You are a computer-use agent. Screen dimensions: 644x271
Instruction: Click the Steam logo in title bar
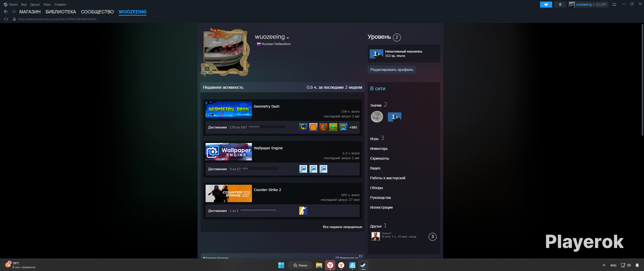click(x=5, y=4)
